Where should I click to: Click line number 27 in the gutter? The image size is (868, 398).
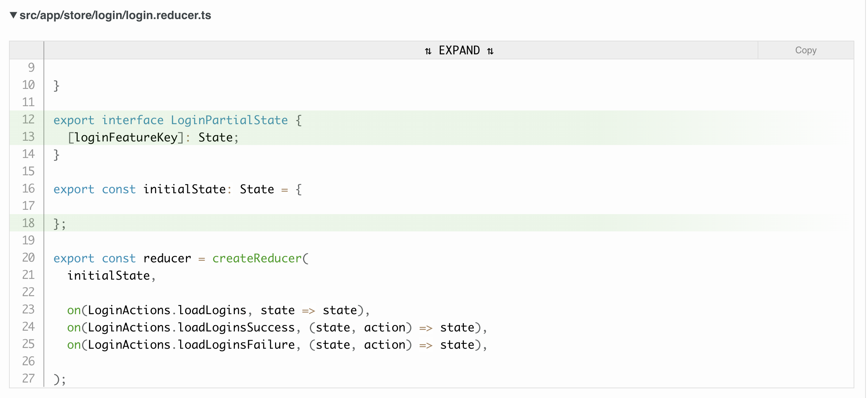click(x=28, y=379)
